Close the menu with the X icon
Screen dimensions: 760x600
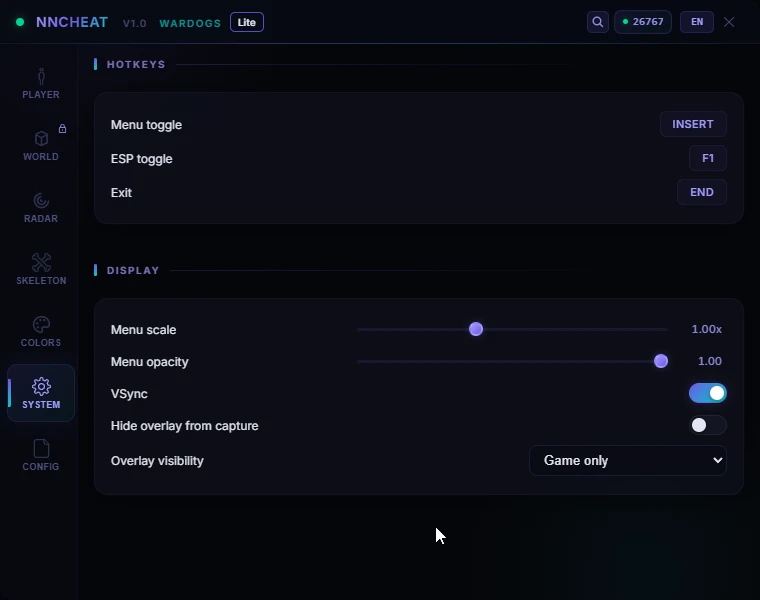pyautogui.click(x=729, y=22)
